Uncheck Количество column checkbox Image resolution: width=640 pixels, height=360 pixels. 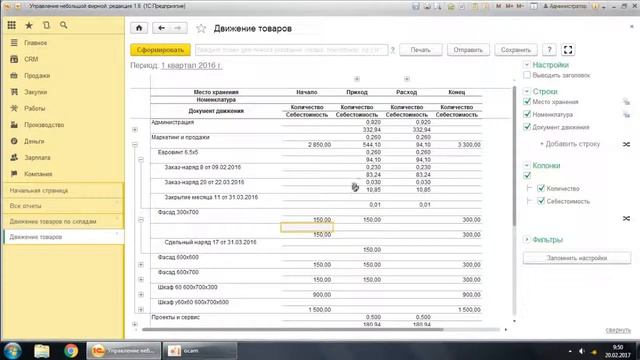pyautogui.click(x=541, y=188)
